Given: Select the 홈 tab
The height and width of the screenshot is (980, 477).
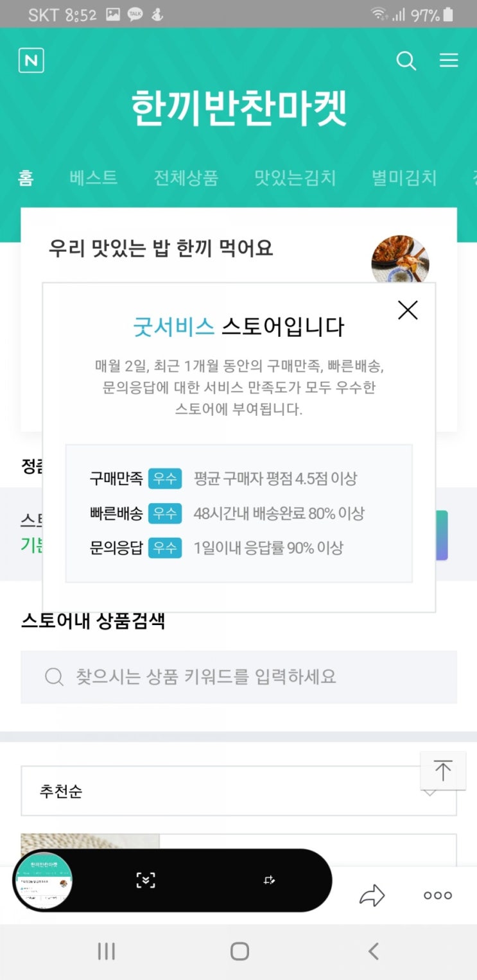Looking at the screenshot, I should pos(26,178).
